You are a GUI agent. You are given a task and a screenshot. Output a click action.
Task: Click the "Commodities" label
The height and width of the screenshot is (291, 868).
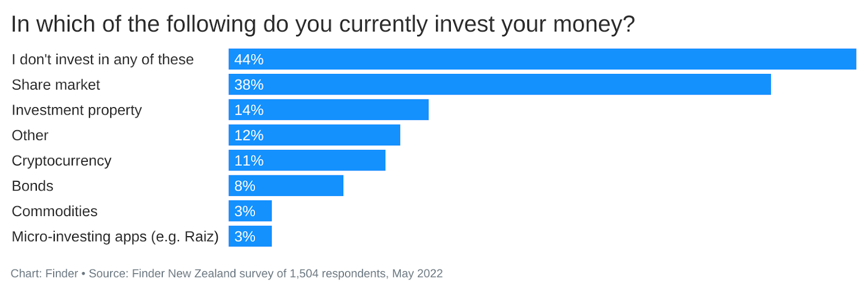click(54, 211)
